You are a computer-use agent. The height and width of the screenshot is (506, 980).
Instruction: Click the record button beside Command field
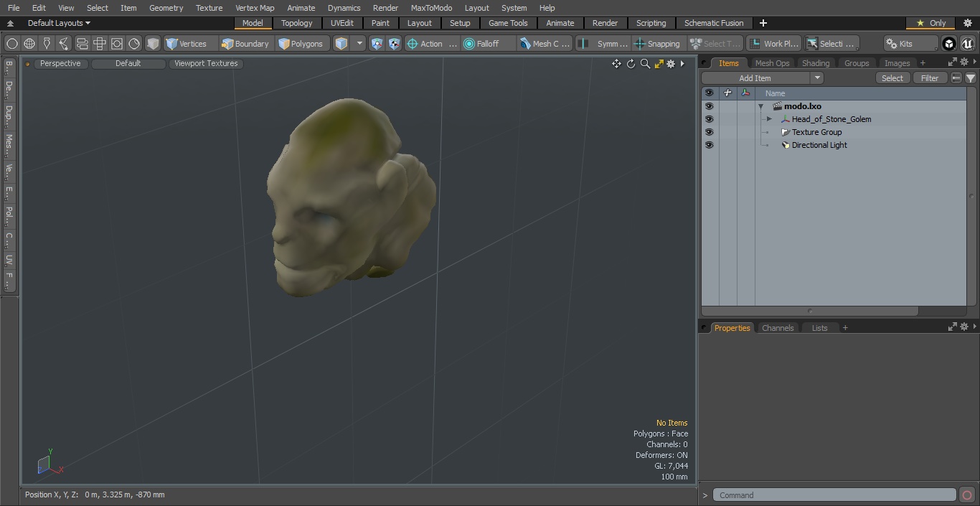967,495
